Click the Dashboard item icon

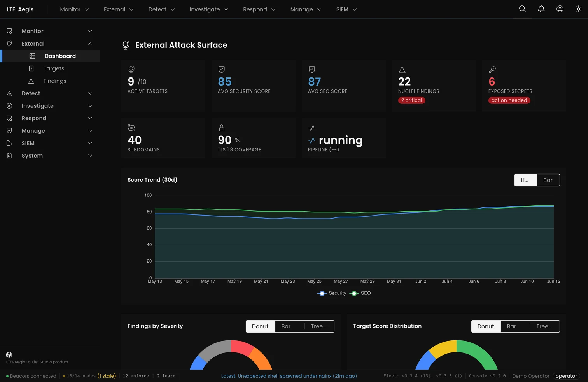tap(32, 56)
